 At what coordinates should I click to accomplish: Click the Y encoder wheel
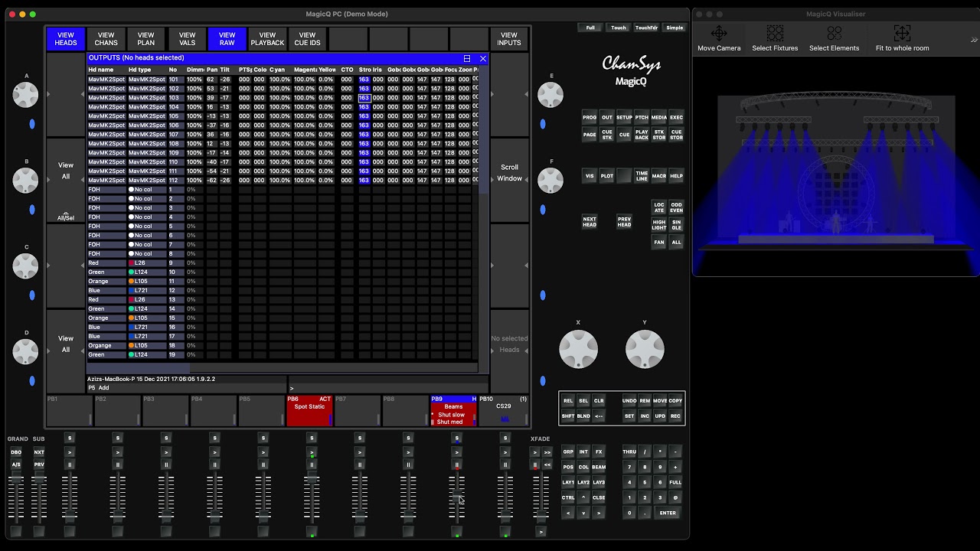645,349
